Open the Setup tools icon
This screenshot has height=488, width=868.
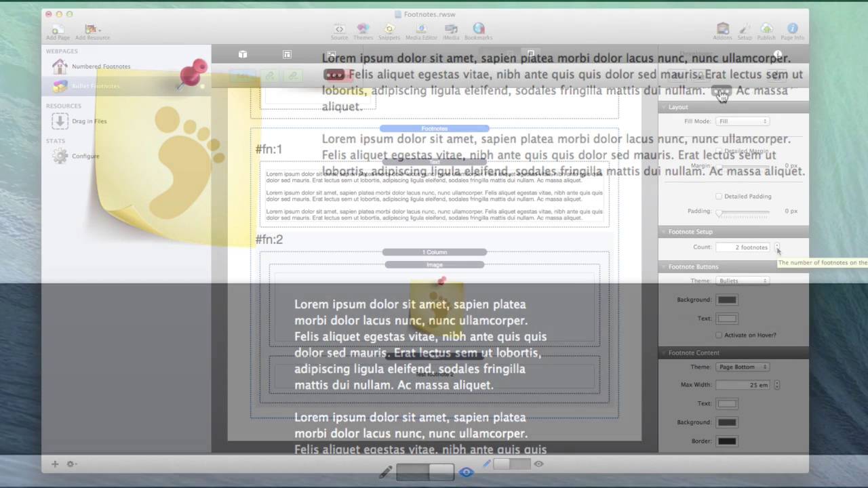click(x=745, y=29)
